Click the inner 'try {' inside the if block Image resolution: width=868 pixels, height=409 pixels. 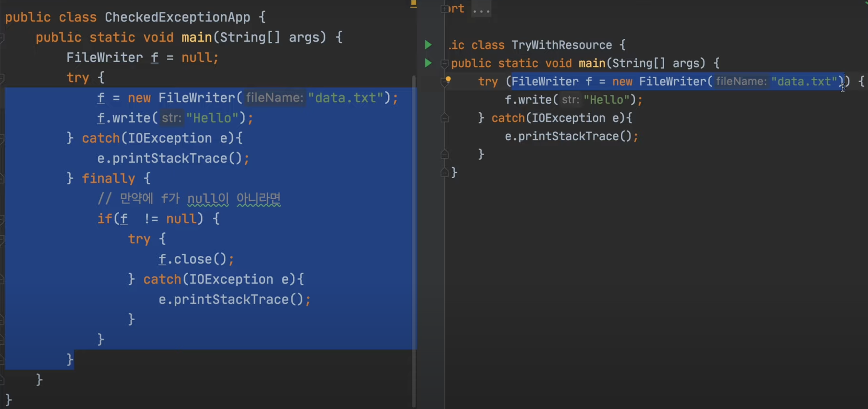tap(147, 239)
